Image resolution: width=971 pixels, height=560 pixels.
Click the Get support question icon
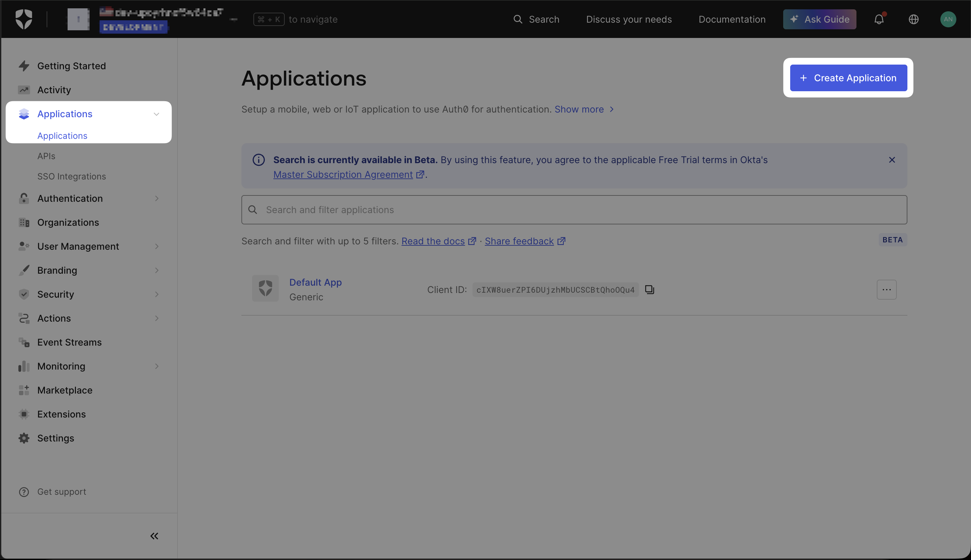pyautogui.click(x=24, y=492)
